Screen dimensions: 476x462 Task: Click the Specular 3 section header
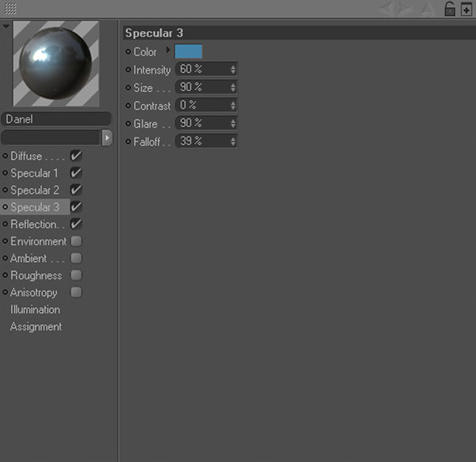tap(299, 33)
